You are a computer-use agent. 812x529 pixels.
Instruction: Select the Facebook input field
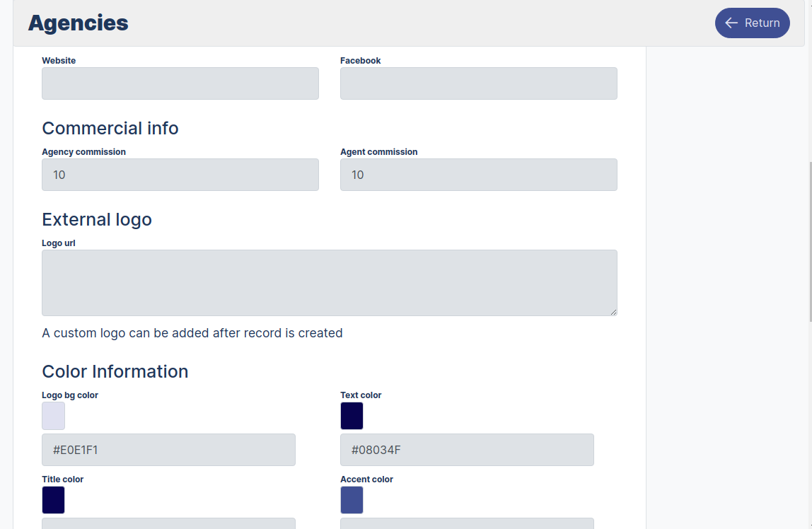pyautogui.click(x=478, y=83)
